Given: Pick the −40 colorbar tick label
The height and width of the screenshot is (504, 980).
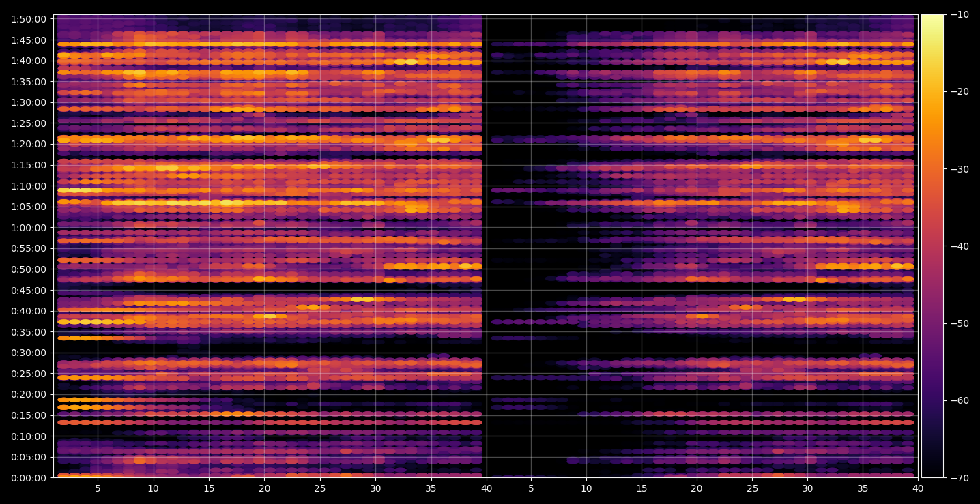Looking at the screenshot, I should pyautogui.click(x=959, y=246).
